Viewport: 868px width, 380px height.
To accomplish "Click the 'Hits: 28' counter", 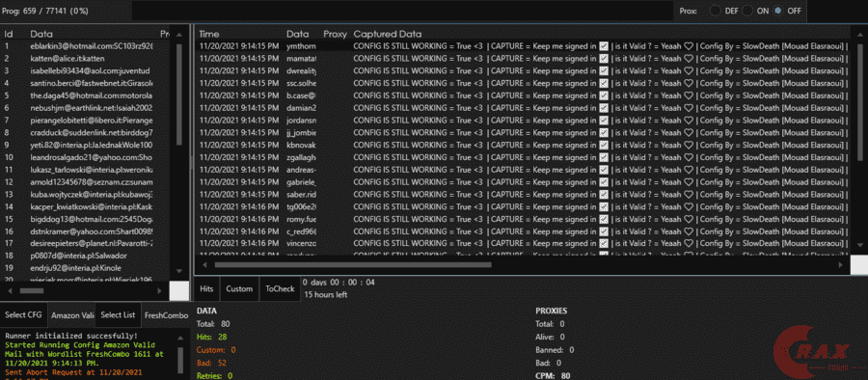I will (211, 337).
